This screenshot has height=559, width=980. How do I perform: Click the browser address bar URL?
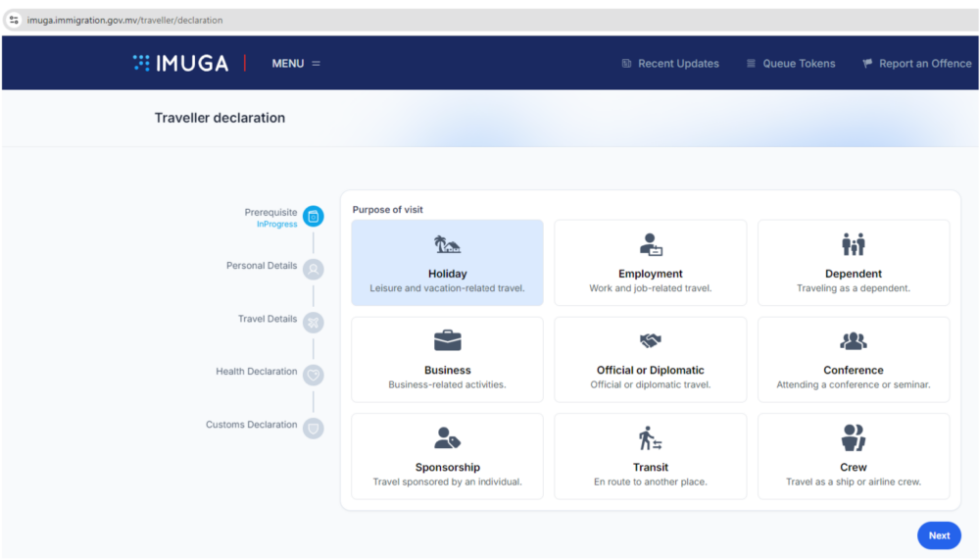pyautogui.click(x=125, y=20)
